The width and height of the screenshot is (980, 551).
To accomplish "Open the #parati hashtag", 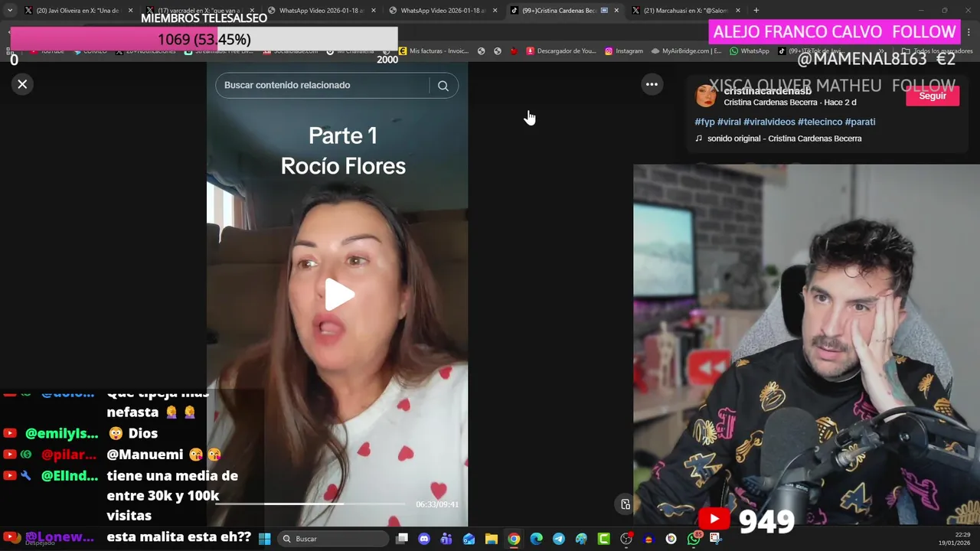I will [x=860, y=122].
